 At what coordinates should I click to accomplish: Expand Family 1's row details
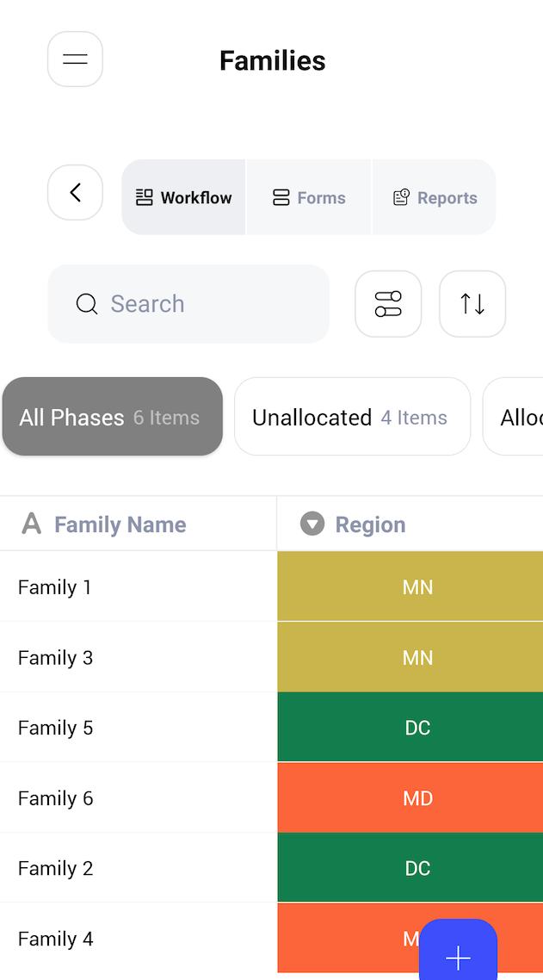[x=55, y=586]
